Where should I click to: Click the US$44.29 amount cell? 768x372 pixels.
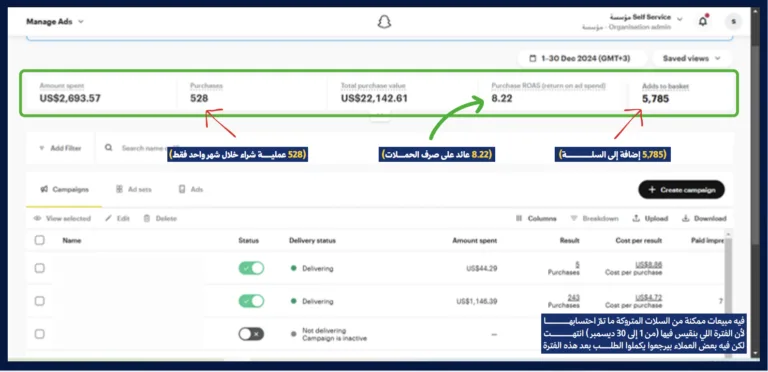tap(482, 268)
